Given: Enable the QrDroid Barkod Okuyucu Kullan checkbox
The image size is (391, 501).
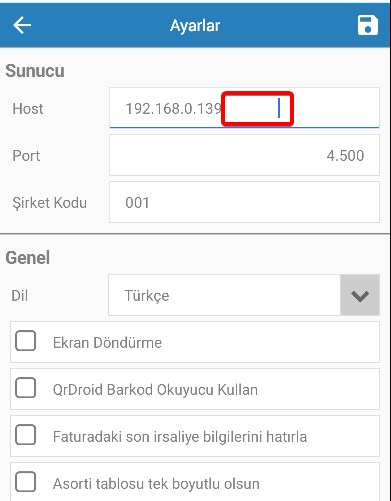Looking at the screenshot, I should point(26,388).
